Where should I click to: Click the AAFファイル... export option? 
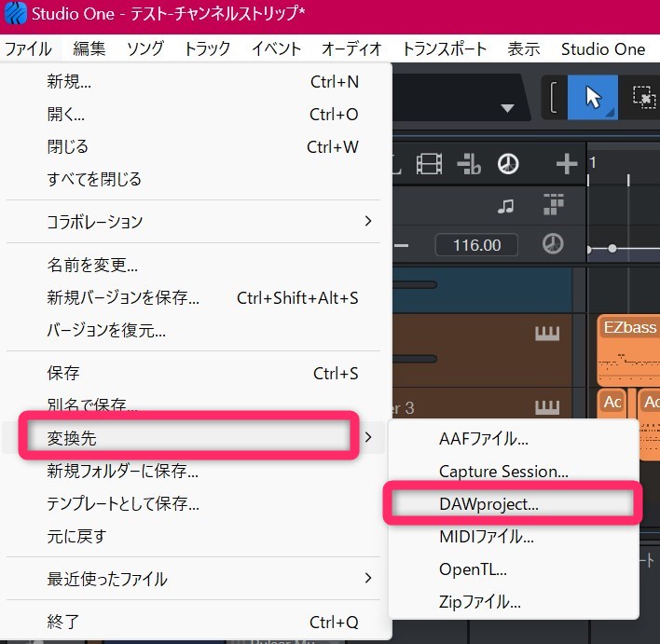coord(484,439)
